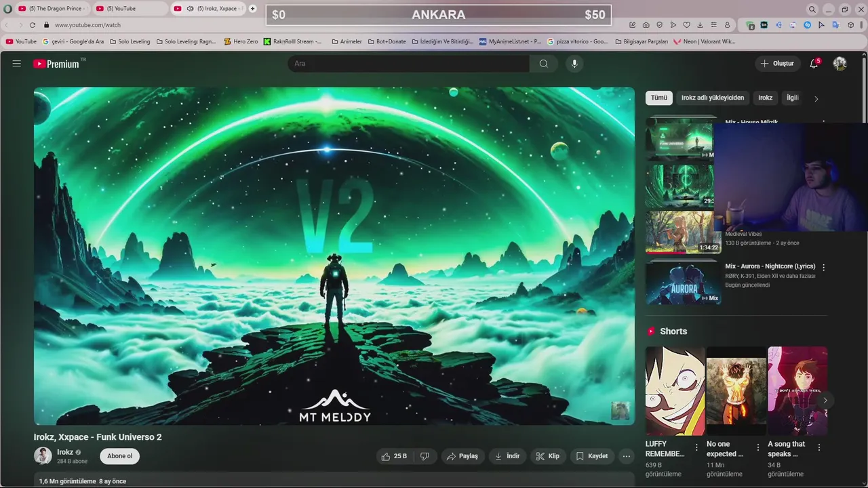The width and height of the screenshot is (868, 488).
Task: Open more actions ellipsis under video
Action: pos(627,456)
